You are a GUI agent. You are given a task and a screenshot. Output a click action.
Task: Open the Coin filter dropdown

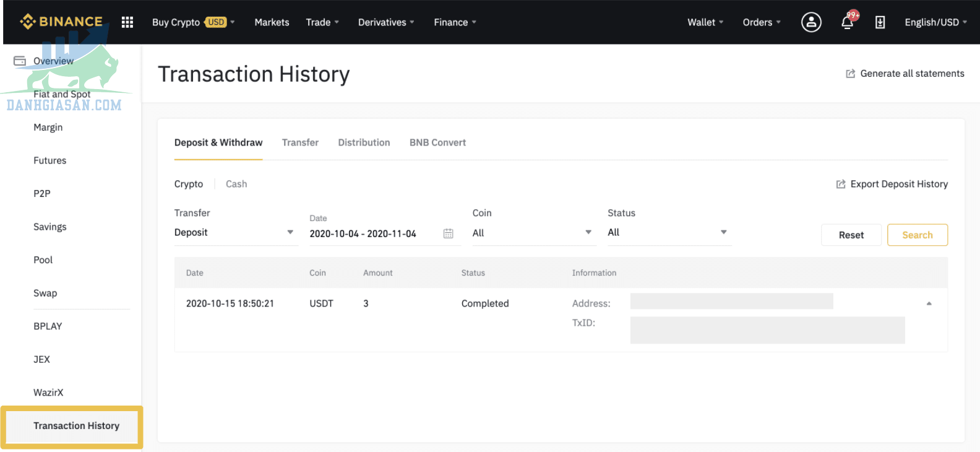(533, 233)
